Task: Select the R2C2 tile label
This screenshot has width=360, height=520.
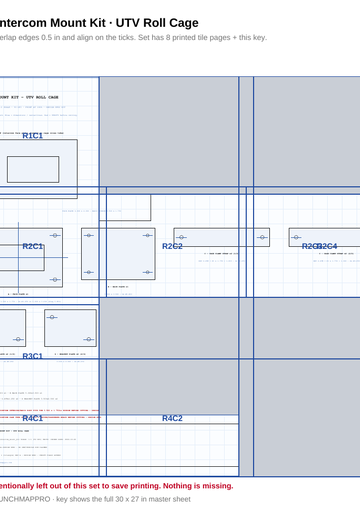Action: 172,246
